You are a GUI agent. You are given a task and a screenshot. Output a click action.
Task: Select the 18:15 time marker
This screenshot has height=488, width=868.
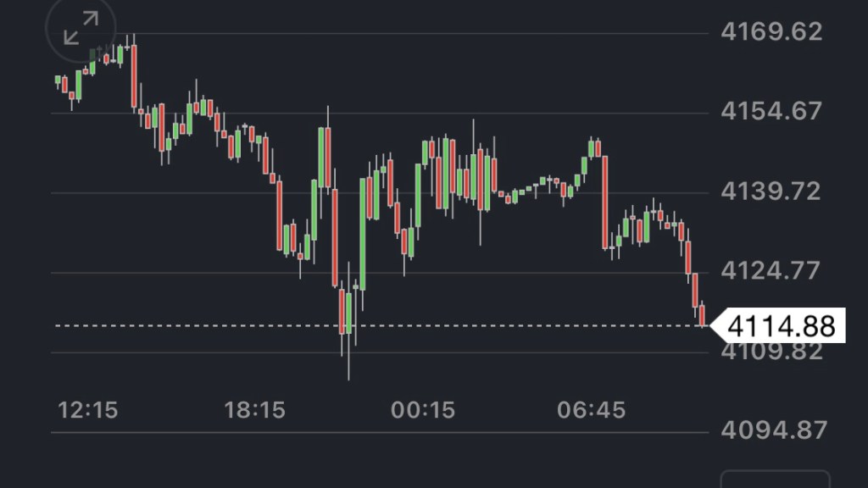point(255,411)
